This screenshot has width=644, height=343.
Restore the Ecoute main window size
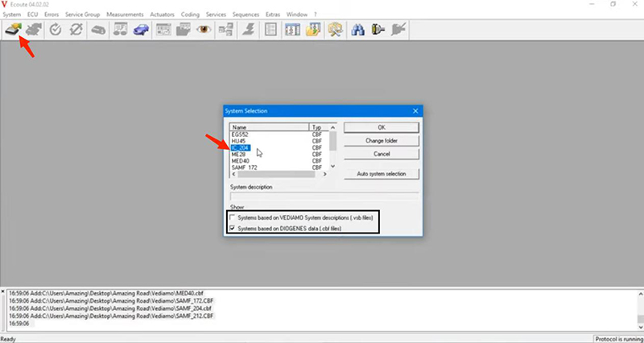pyautogui.click(x=613, y=4)
